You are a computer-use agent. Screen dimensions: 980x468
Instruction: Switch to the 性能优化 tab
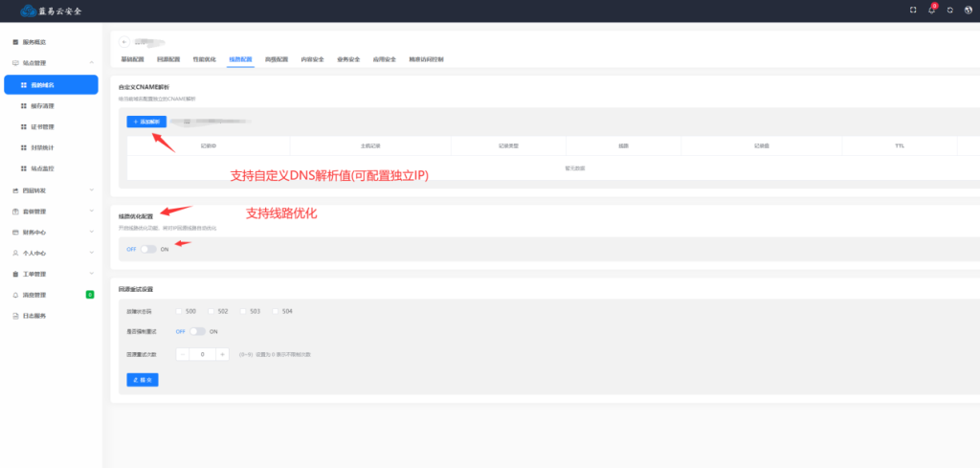(x=205, y=59)
